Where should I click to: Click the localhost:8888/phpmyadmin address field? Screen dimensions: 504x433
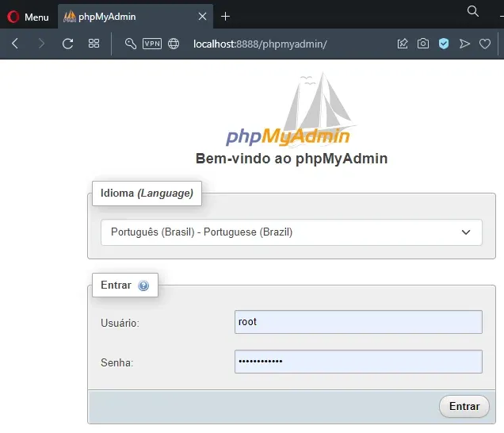click(x=260, y=44)
